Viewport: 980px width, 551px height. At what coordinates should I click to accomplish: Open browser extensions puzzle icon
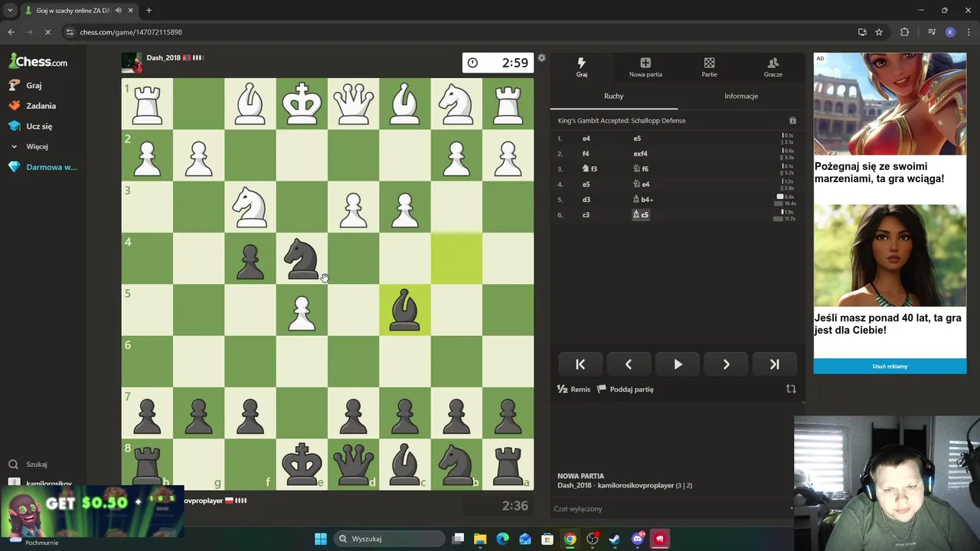click(x=904, y=32)
